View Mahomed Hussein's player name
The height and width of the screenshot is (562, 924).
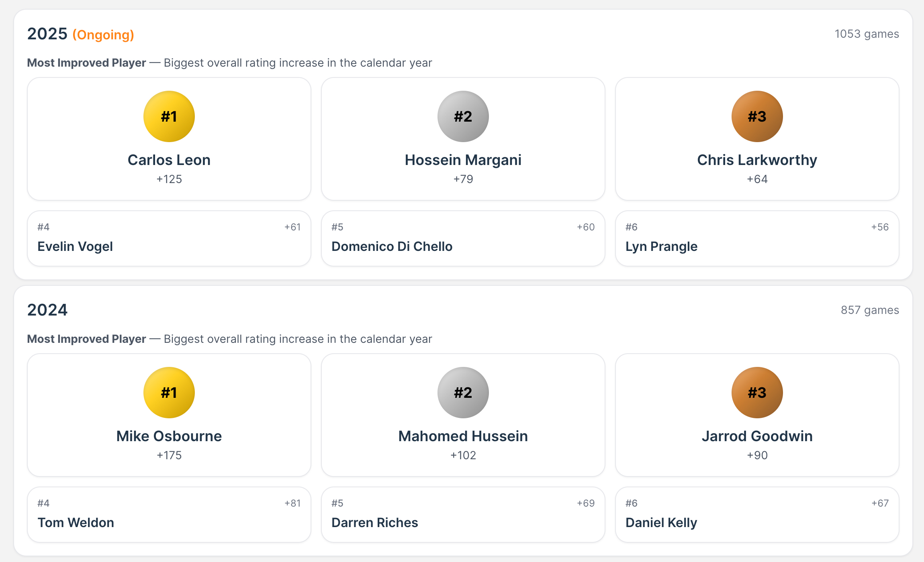pos(463,436)
